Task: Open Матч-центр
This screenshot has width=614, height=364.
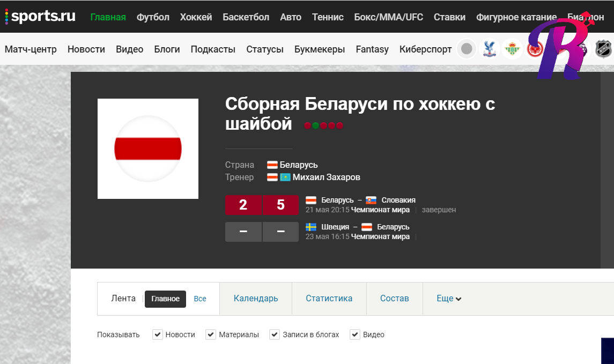Action: pos(31,49)
